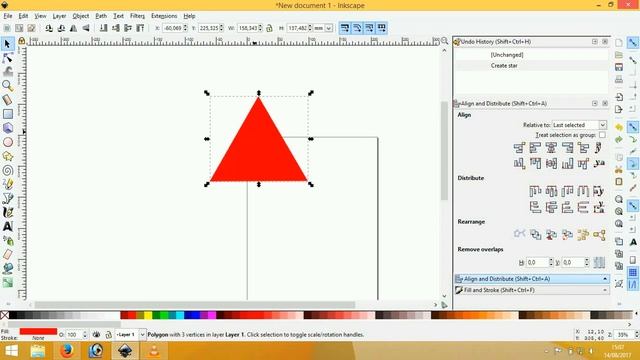Toggle move patterns with object
The width and height of the screenshot is (640, 360).
pos(382,28)
